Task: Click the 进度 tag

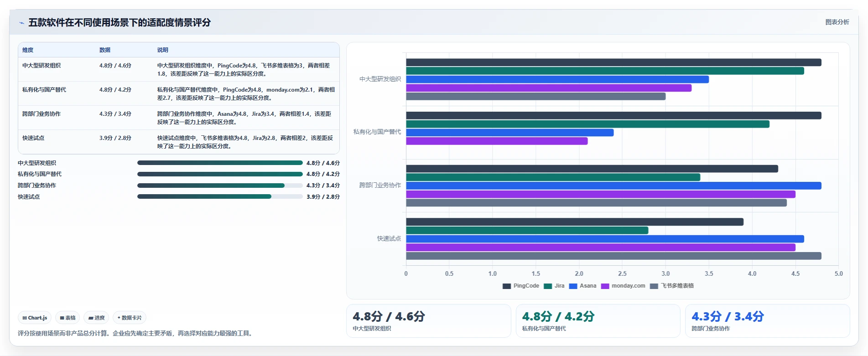Action: click(x=96, y=318)
